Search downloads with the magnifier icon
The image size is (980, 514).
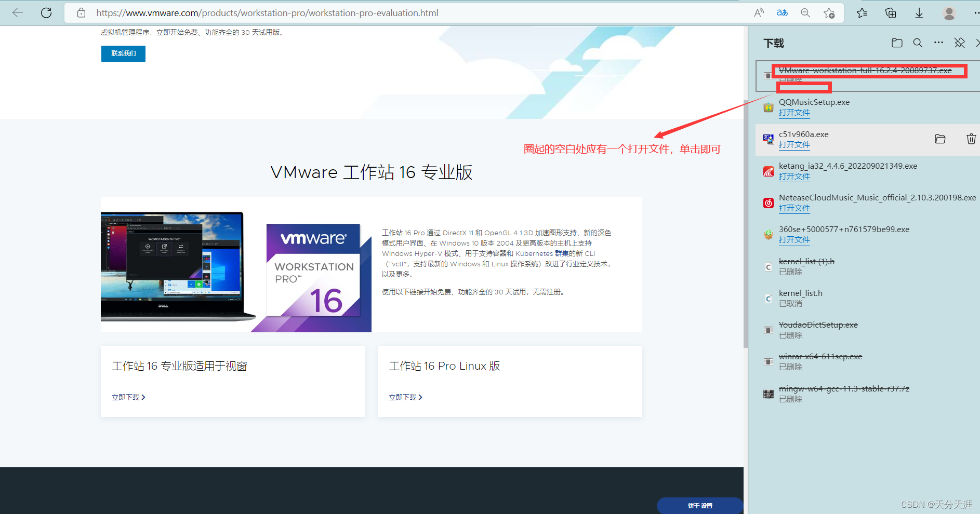918,43
